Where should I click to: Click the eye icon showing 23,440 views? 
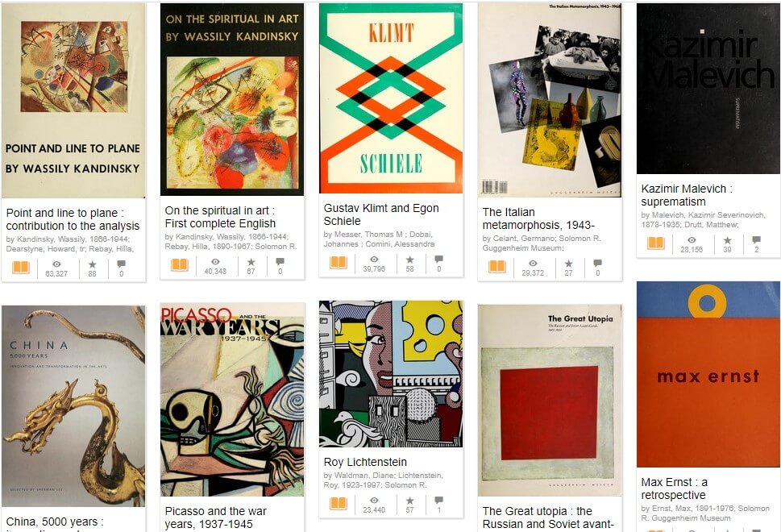tap(374, 500)
